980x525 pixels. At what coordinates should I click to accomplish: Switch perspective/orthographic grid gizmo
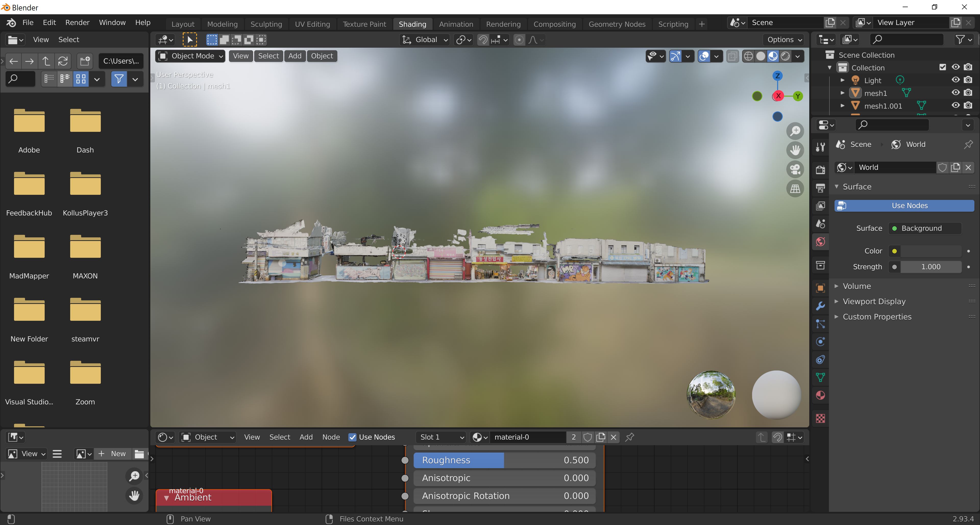[x=795, y=189]
